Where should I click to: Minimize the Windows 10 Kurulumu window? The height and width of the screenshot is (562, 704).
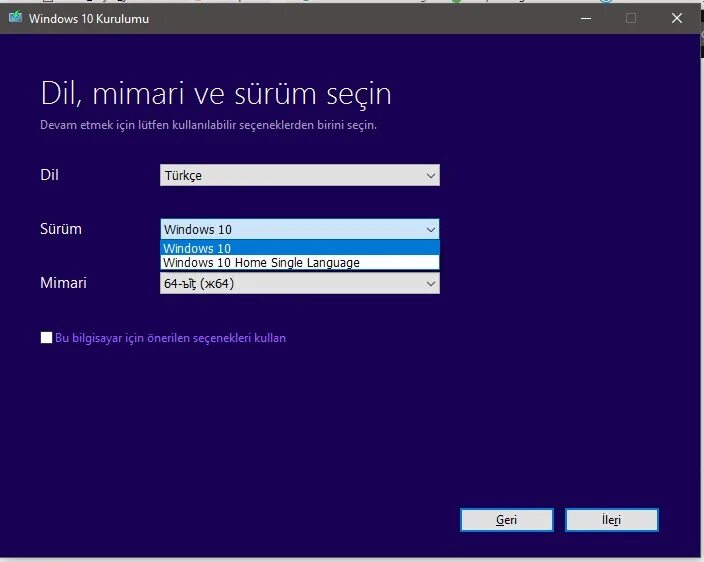coord(585,18)
